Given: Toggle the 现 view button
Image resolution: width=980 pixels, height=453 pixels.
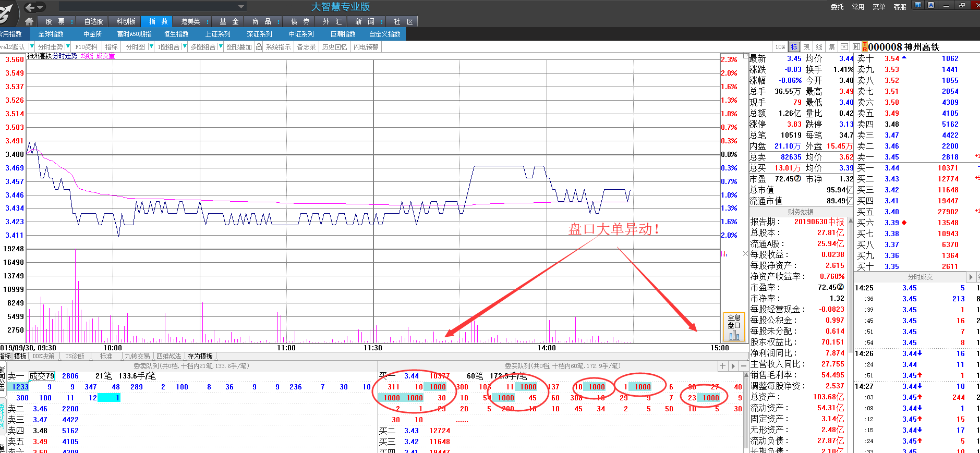Looking at the screenshot, I should pyautogui.click(x=806, y=47).
